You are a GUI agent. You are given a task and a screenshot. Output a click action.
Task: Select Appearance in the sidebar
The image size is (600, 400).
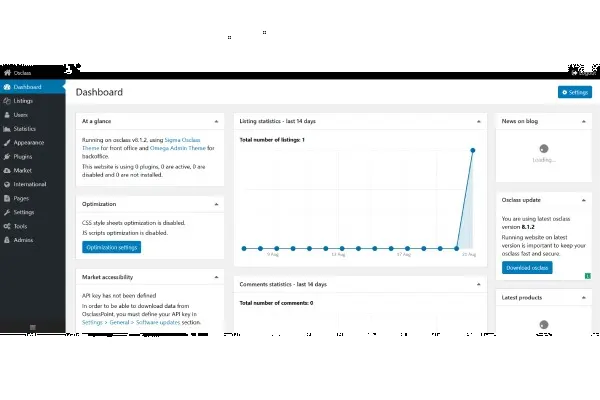coord(27,143)
